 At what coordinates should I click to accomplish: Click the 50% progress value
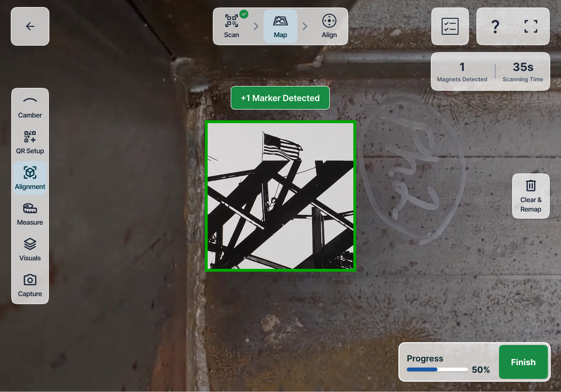481,370
